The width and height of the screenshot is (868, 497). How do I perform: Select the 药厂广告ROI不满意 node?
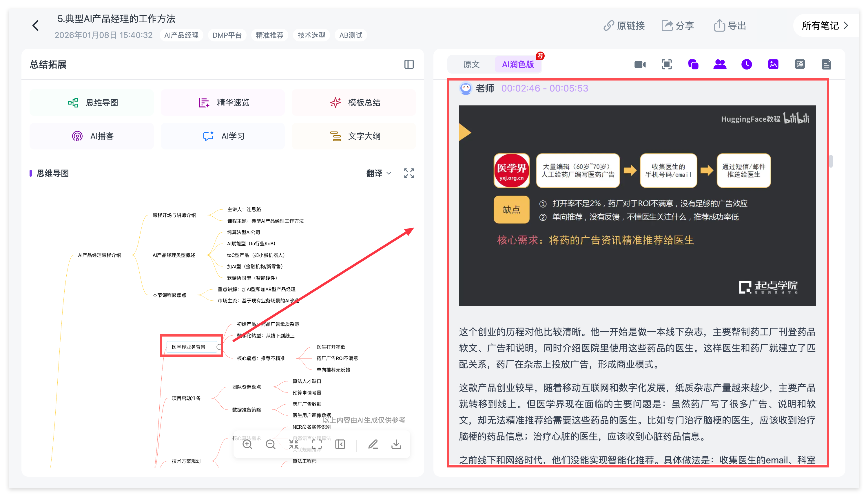point(337,358)
